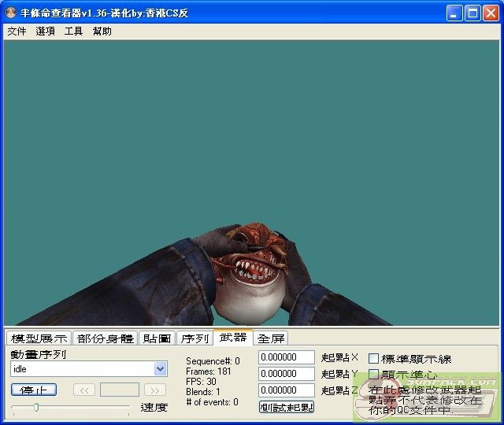The image size is (504, 425).
Task: Click the next frame >> button
Action: [x=155, y=390]
